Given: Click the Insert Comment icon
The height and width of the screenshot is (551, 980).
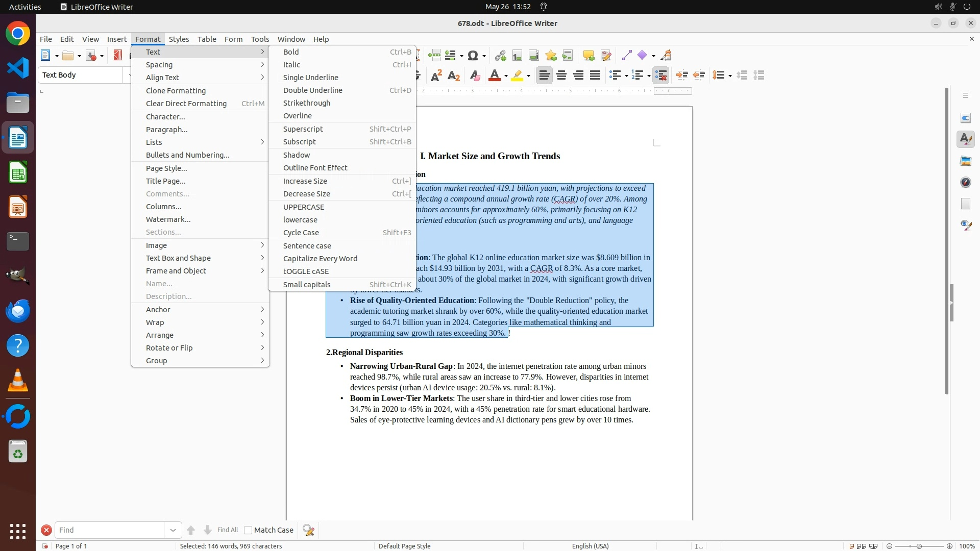Looking at the screenshot, I should coord(589,56).
